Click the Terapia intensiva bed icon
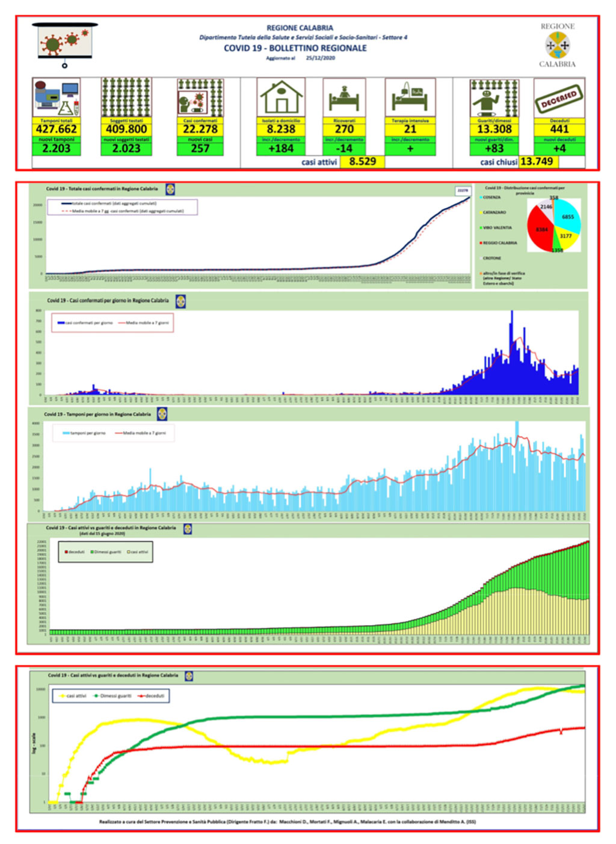Image resolution: width=616 pixels, height=844 pixels. (410, 97)
